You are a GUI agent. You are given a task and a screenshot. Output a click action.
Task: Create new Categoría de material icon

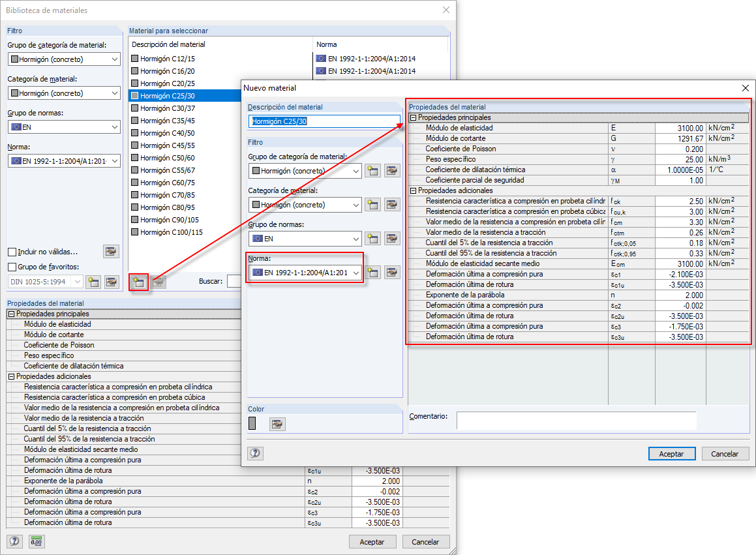point(372,204)
